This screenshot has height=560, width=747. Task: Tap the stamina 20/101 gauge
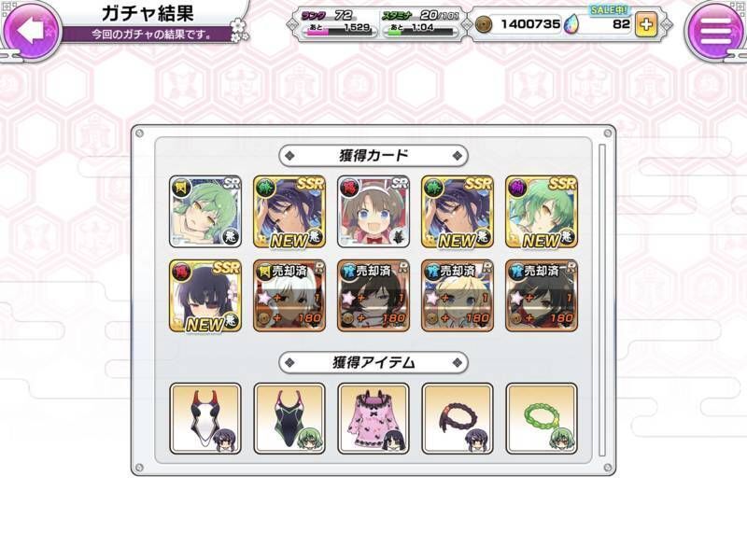tap(419, 33)
